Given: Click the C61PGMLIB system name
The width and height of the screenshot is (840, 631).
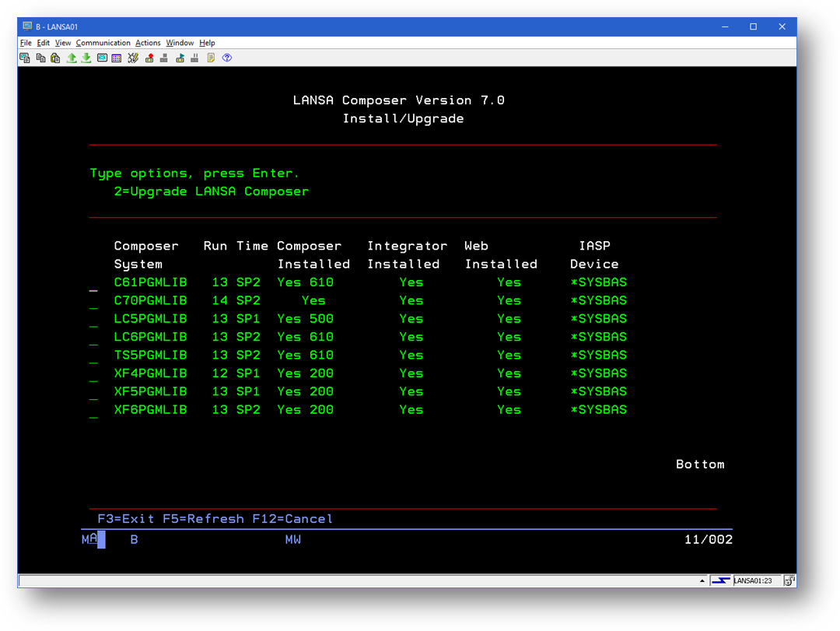Looking at the screenshot, I should tap(151, 282).
